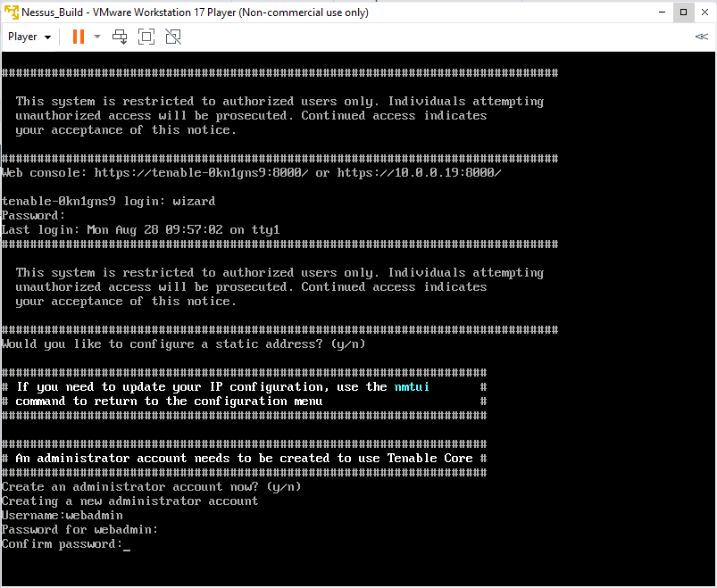Image resolution: width=717 pixels, height=588 pixels.
Task: Click the Confirm password prompt line
Action: (61, 544)
